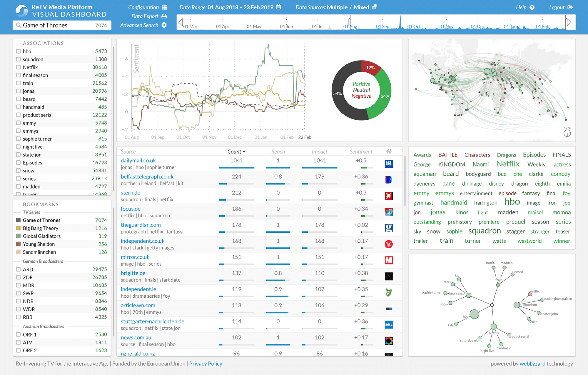The height and width of the screenshot is (375, 588).
Task: Collapse the TV Series bookmark group
Action: click(x=31, y=212)
